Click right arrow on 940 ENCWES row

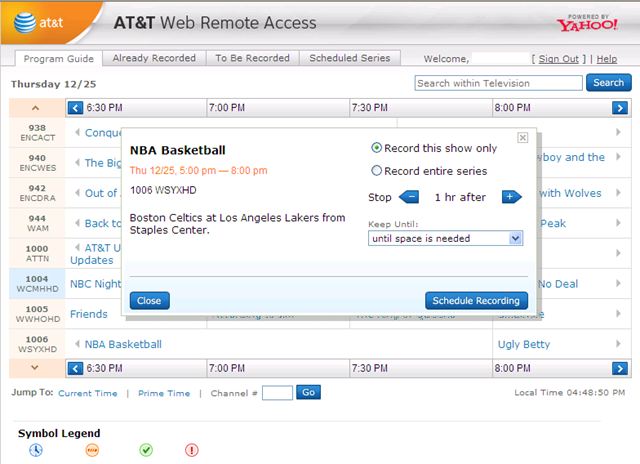pyautogui.click(x=618, y=157)
